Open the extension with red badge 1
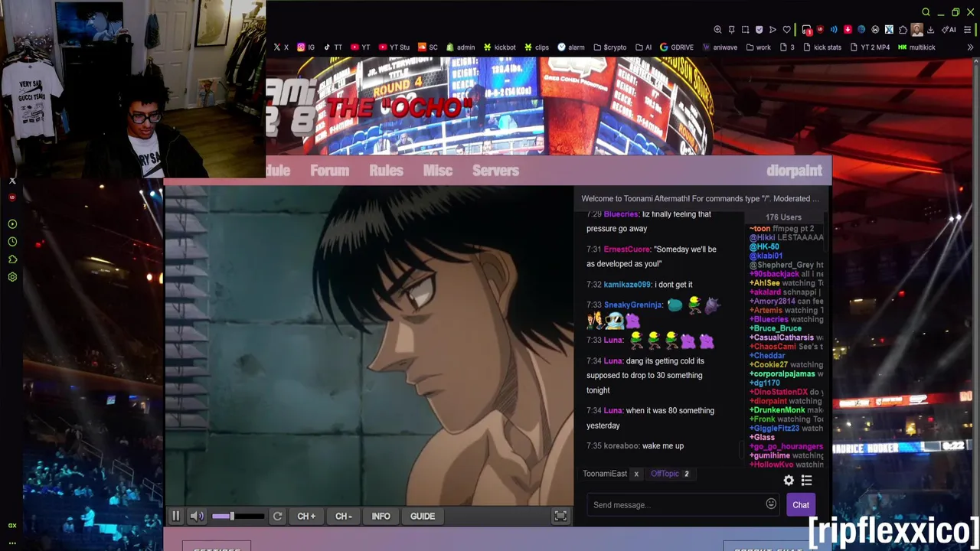Image resolution: width=980 pixels, height=551 pixels. [807, 30]
